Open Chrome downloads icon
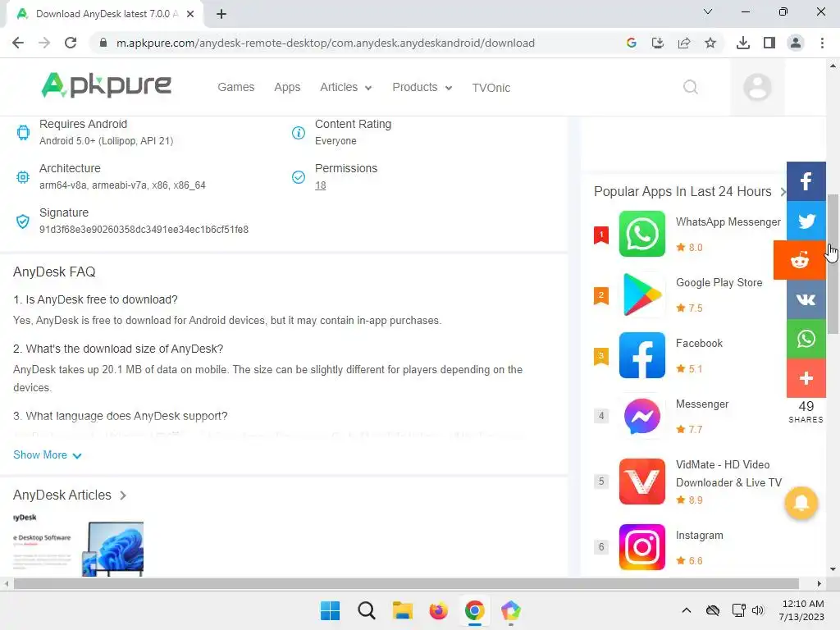The width and height of the screenshot is (840, 630). click(x=743, y=43)
